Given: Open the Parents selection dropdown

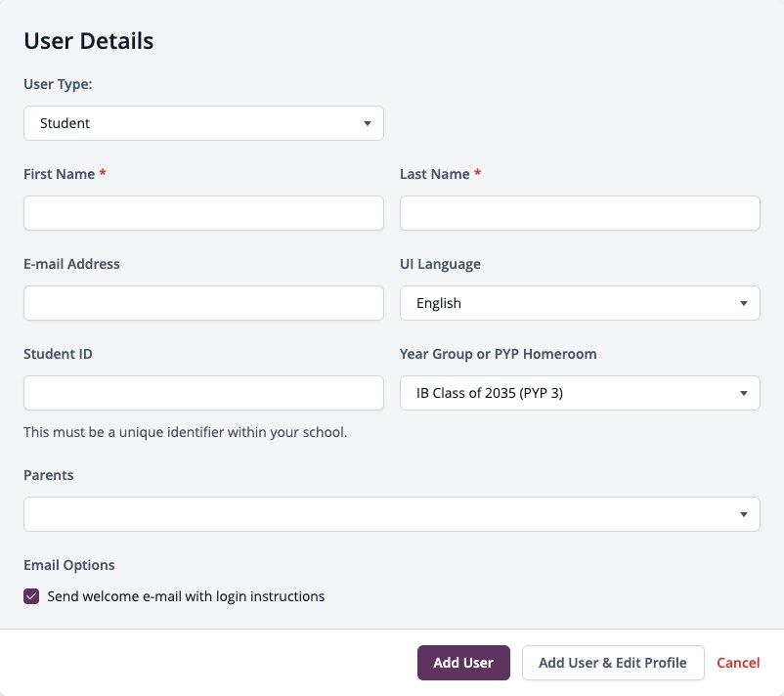Looking at the screenshot, I should pos(392,514).
